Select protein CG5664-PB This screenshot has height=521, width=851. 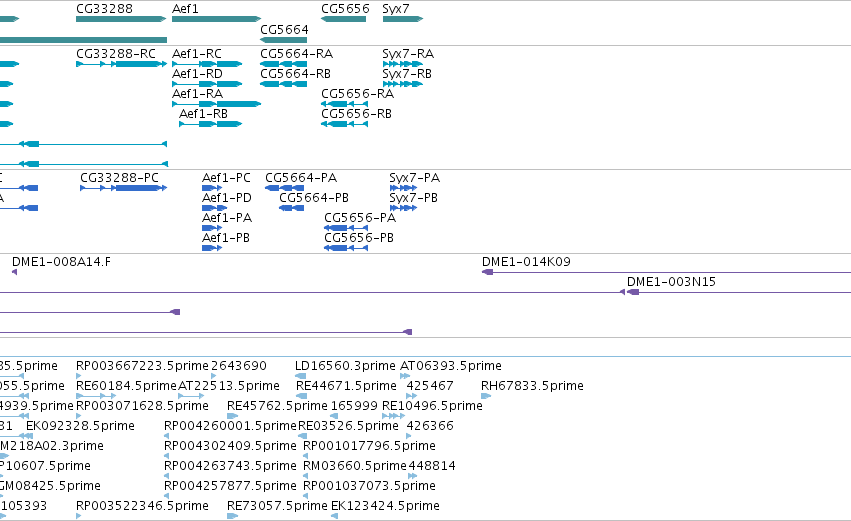[291, 208]
